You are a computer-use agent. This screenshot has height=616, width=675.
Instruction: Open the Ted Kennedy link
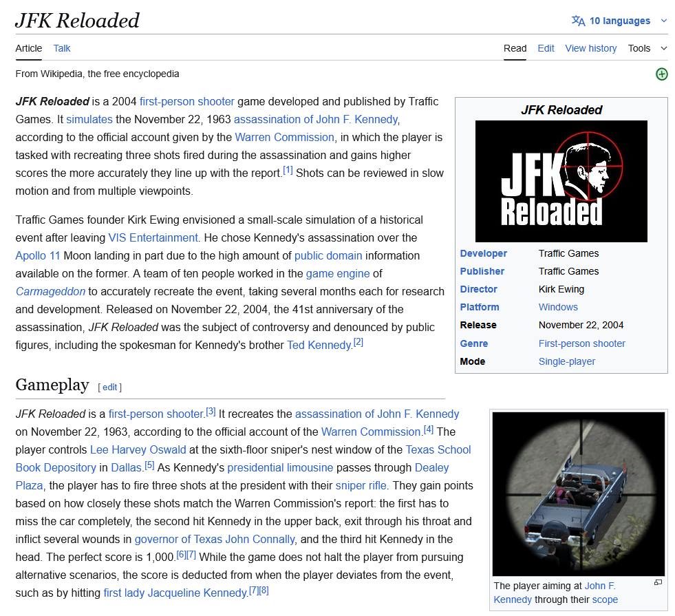(x=319, y=346)
